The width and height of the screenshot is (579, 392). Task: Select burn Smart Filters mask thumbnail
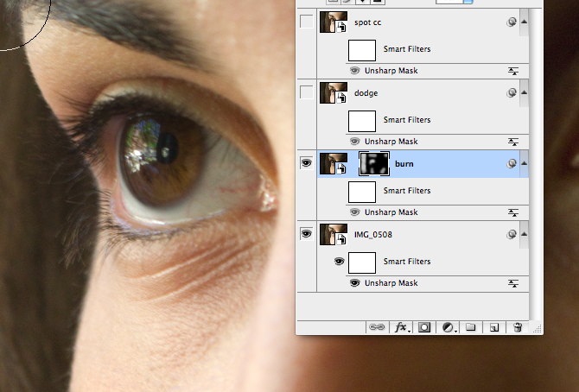(362, 192)
